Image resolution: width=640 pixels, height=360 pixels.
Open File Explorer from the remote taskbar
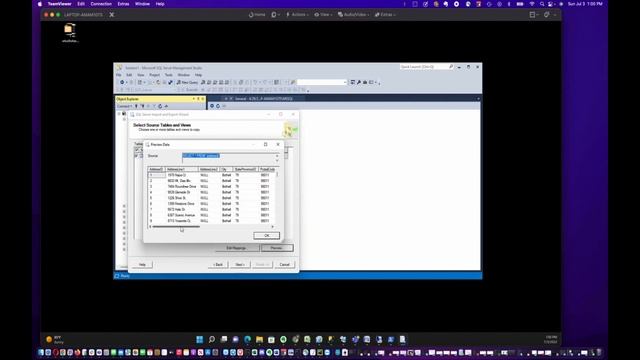(259, 339)
